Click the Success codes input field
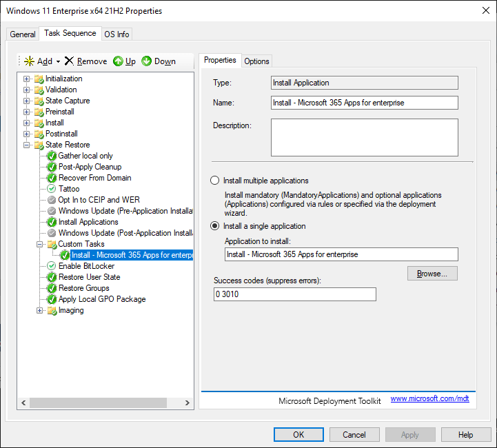Screen dimensions: 497x448 295,294
